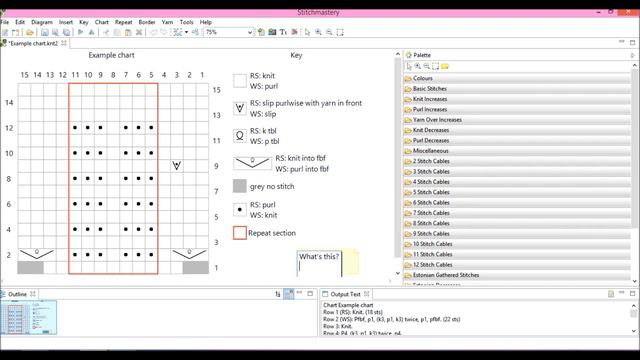Click the Save toolbar icon
640x360 pixels.
pyautogui.click(x=44, y=32)
